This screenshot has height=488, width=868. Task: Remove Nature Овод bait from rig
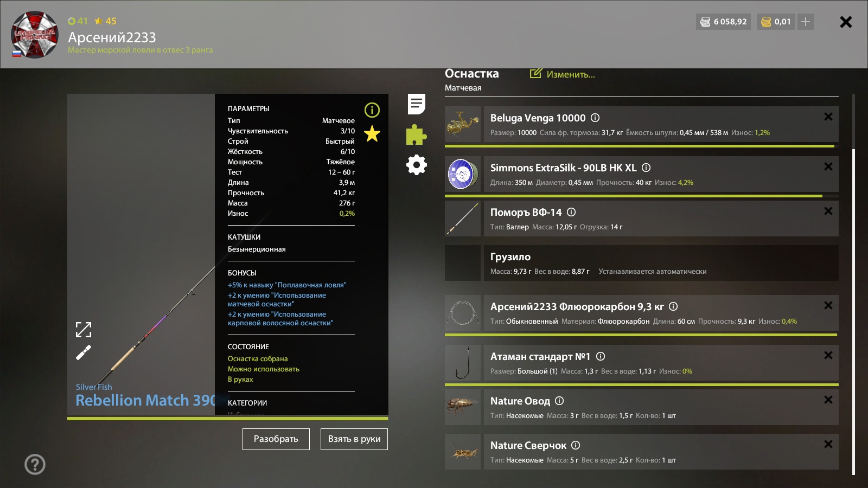pos(828,400)
